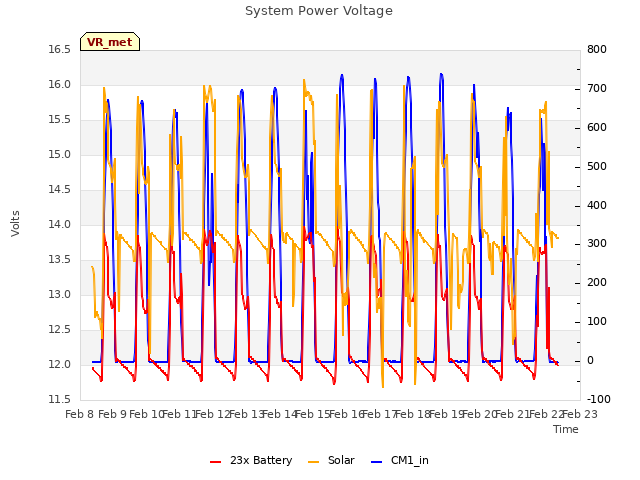Click the 23x Battery legend entry
Viewport: 640px width, 480px height.
[x=251, y=460]
